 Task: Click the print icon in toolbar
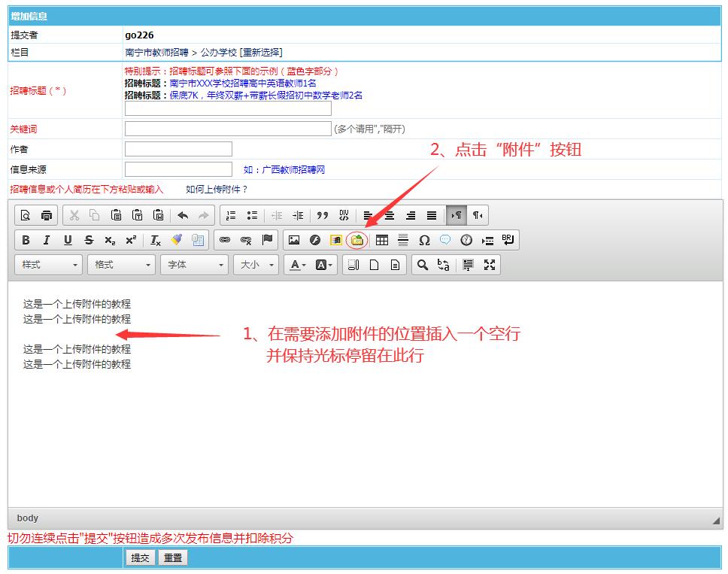click(47, 215)
